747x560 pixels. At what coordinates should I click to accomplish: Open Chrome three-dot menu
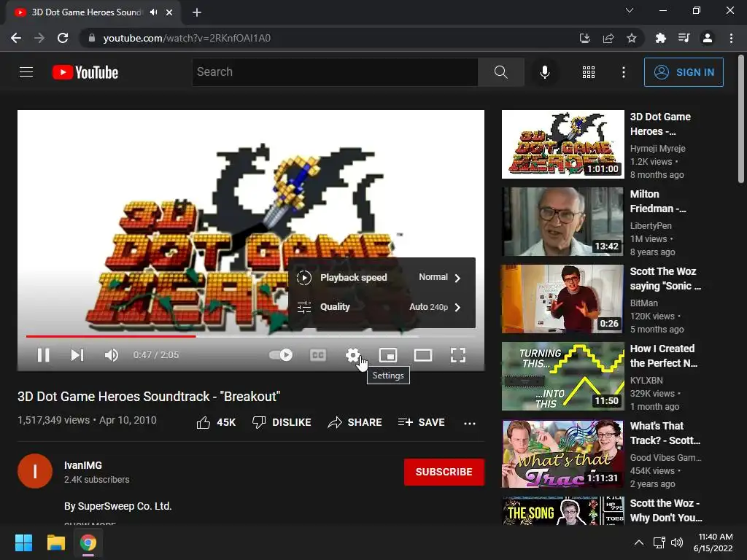(731, 38)
